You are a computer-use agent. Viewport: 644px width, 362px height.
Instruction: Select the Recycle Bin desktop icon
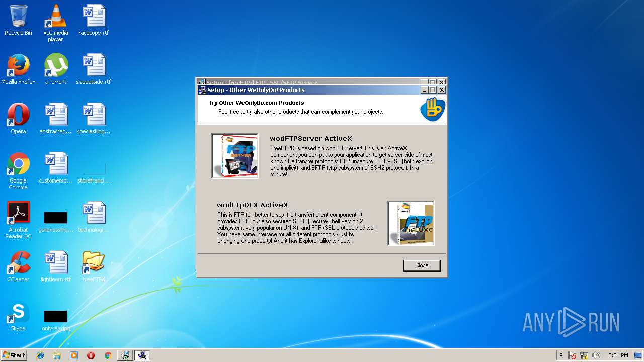18,20
